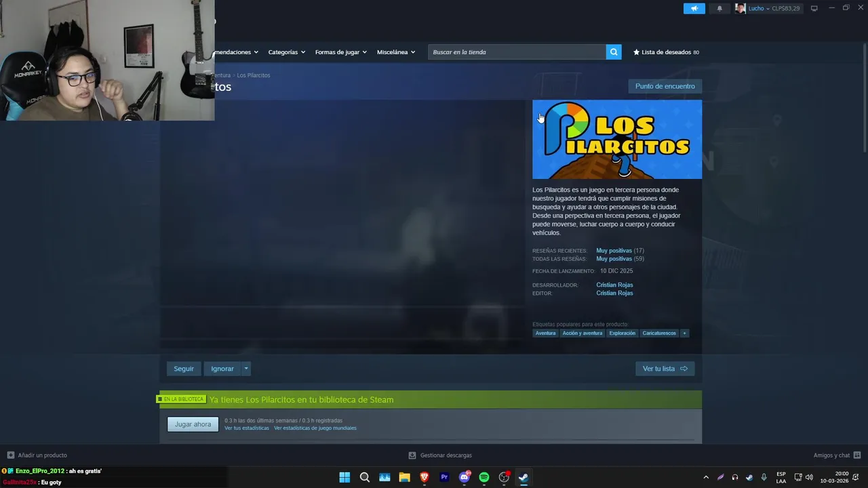
Task: Open Steam announcements megaphone button
Action: (x=694, y=8)
